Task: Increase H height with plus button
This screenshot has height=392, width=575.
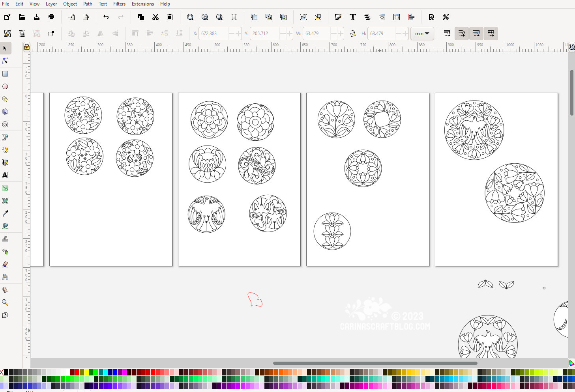Action: coord(405,34)
